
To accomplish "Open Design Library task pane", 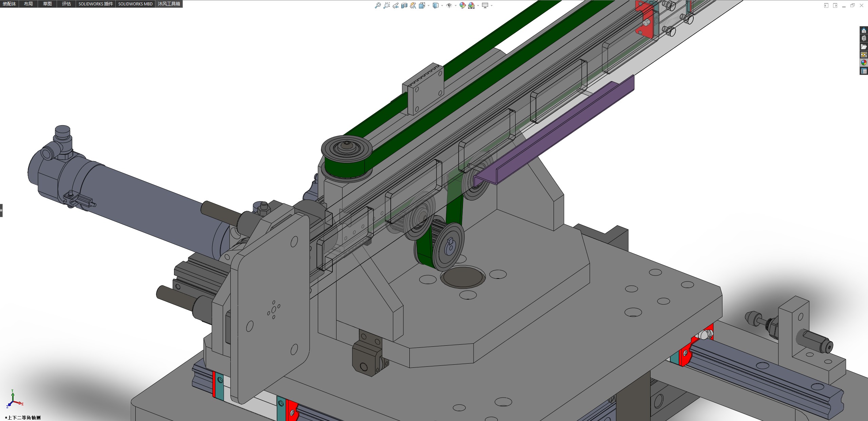I will tap(864, 38).
